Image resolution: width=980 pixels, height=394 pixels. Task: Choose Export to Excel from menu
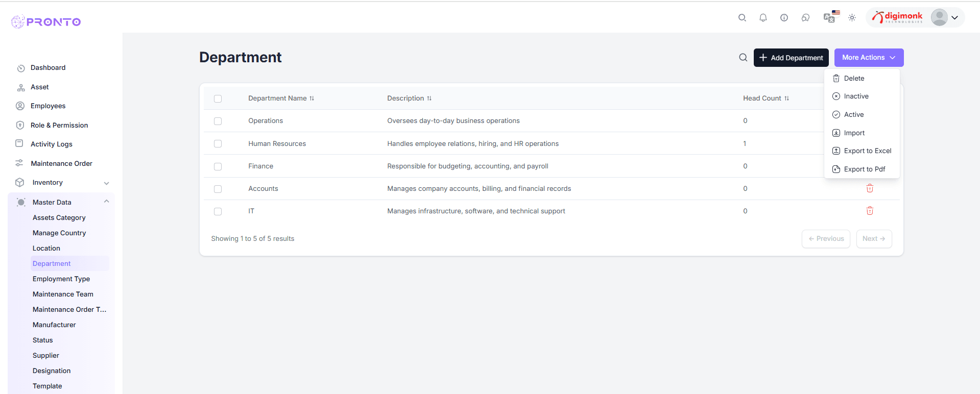pyautogui.click(x=867, y=151)
